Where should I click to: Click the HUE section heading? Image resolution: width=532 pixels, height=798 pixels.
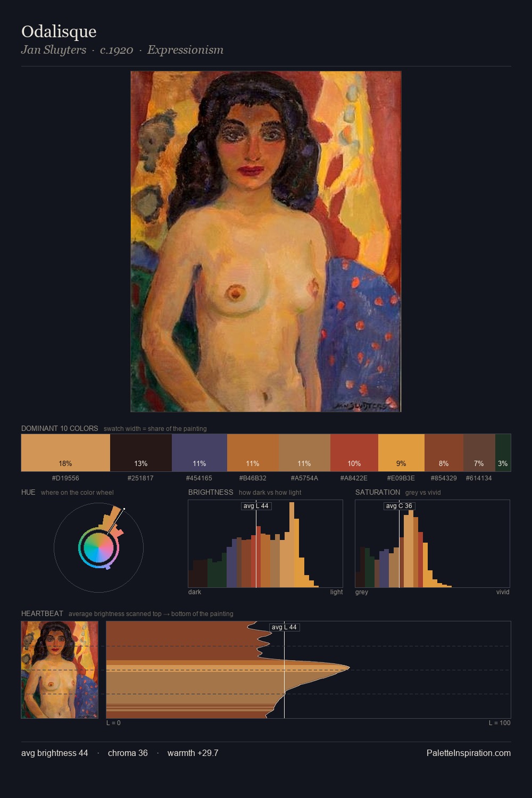(x=28, y=493)
